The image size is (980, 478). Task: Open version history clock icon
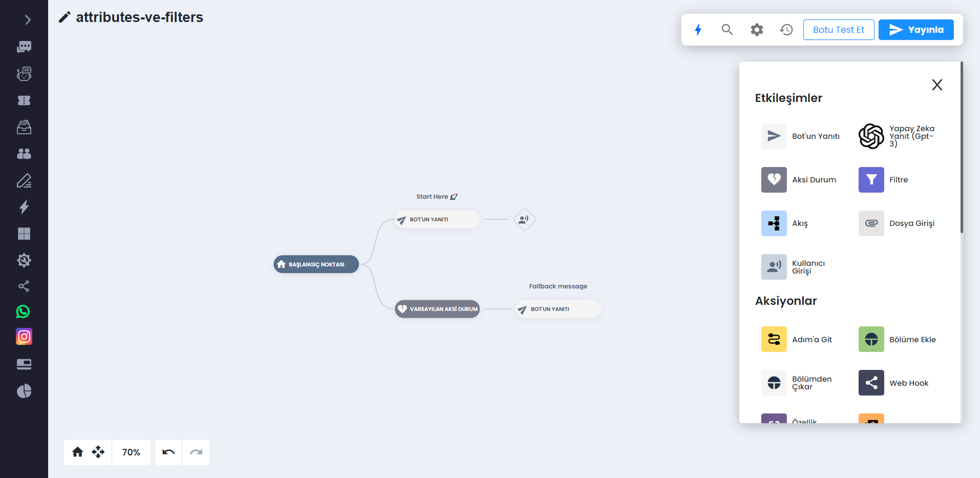[x=786, y=30]
